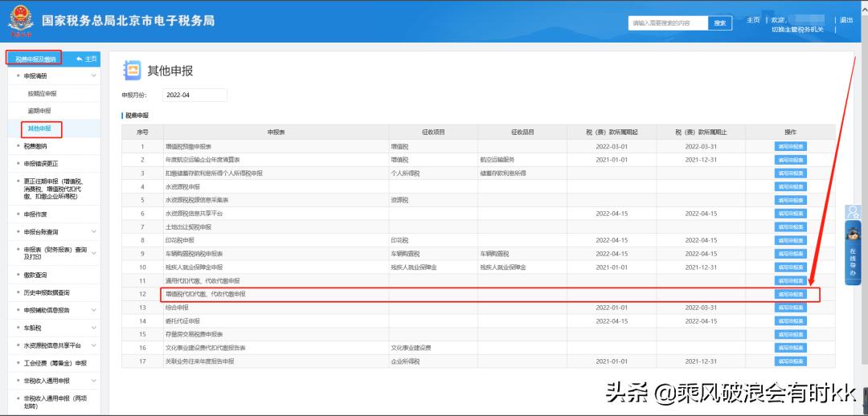The image size is (868, 416).
Task: Click 填写申报表 for 关联业务往来年度报告申报
Action: (x=791, y=361)
